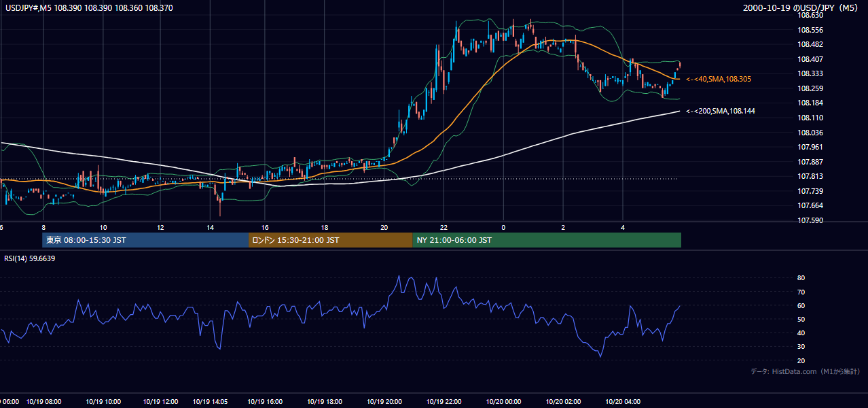Click the 10/19 16:00 time label
868x408 pixels.
(x=265, y=402)
